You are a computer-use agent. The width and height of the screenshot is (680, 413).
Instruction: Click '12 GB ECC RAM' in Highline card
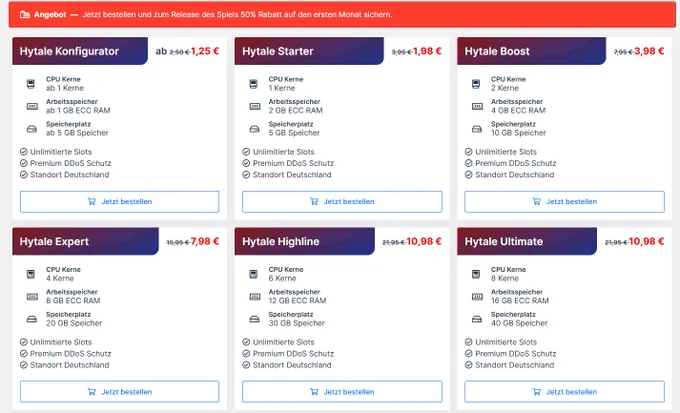click(x=298, y=301)
